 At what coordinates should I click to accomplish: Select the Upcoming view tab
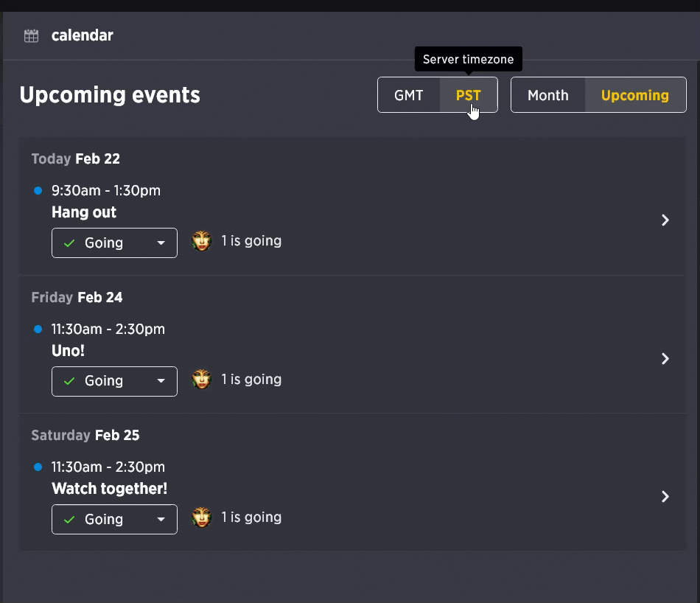click(635, 95)
